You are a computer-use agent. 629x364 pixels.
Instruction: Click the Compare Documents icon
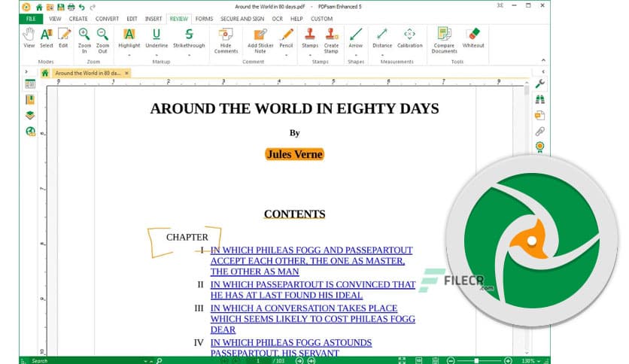tap(444, 35)
